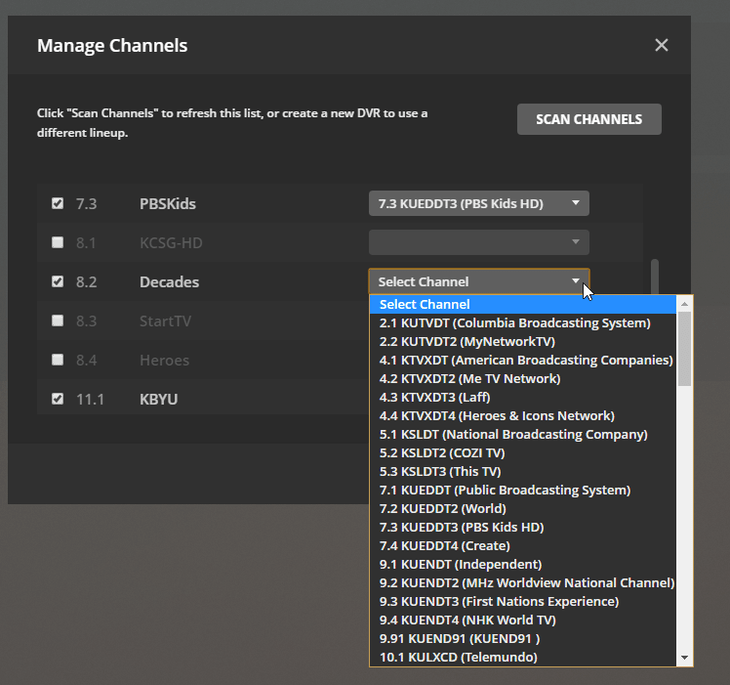Click the Heroes channel name

point(164,360)
